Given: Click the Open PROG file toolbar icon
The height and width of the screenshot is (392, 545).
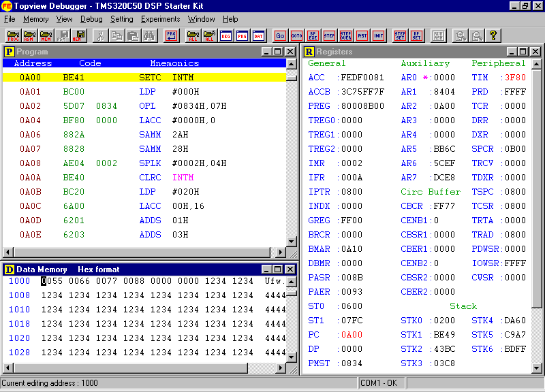Looking at the screenshot, I should coord(13,35).
